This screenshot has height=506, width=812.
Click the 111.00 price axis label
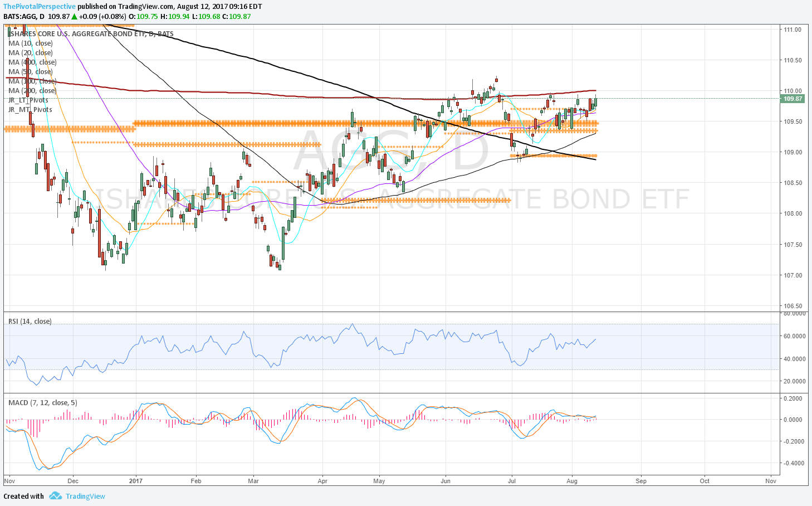point(793,30)
